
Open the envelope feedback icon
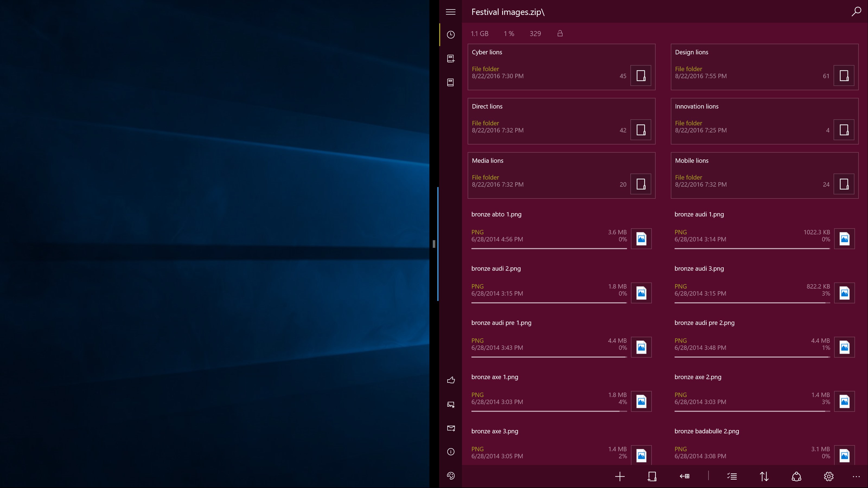[x=451, y=428]
